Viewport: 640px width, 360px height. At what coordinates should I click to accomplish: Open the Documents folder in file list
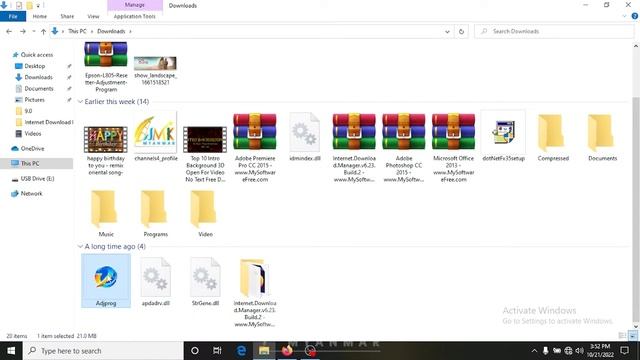(x=602, y=138)
